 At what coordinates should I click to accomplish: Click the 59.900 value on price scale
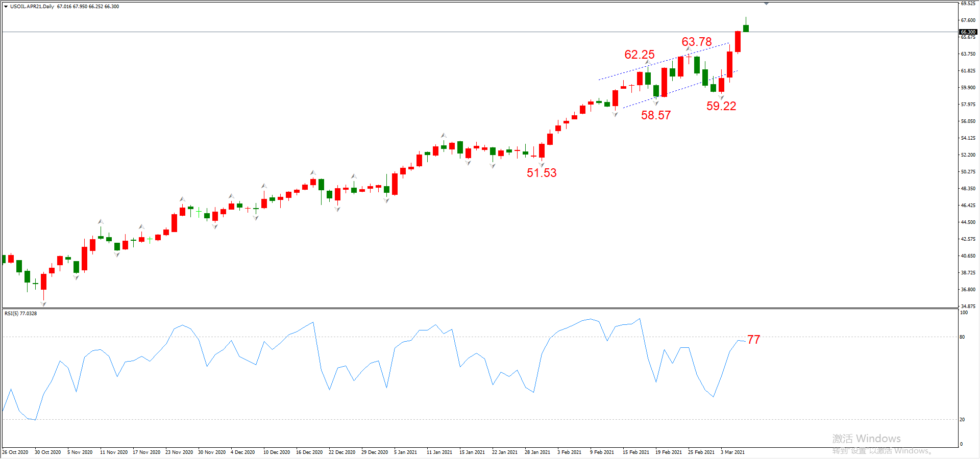point(968,88)
